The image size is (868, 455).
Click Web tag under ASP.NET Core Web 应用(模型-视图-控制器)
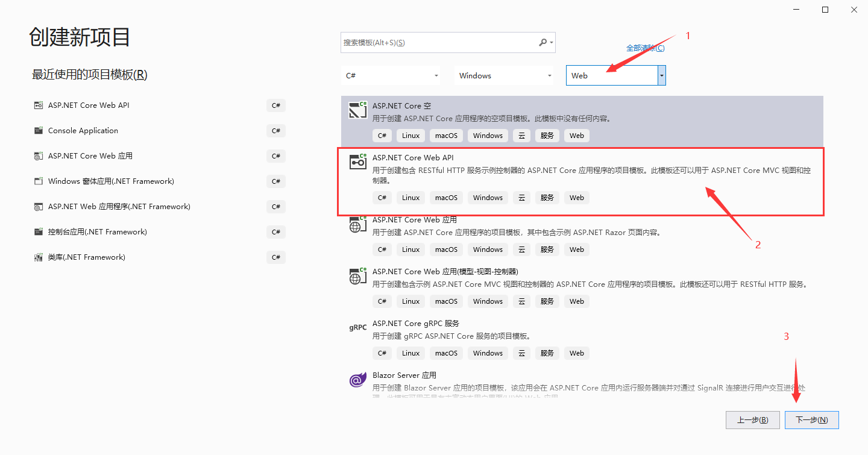577,301
